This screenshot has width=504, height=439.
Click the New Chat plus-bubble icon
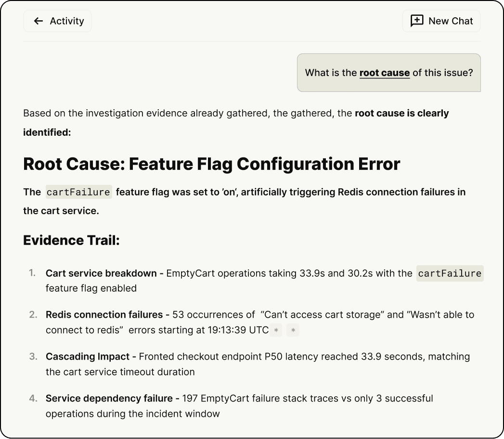click(416, 21)
